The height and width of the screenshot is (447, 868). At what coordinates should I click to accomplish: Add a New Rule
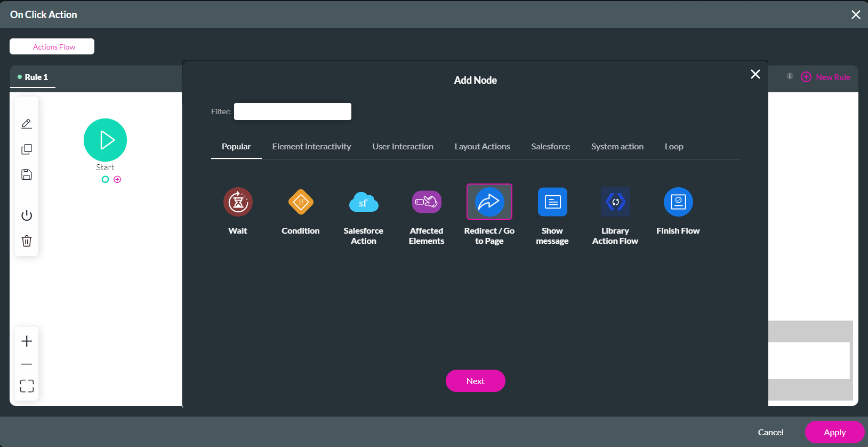pos(826,77)
